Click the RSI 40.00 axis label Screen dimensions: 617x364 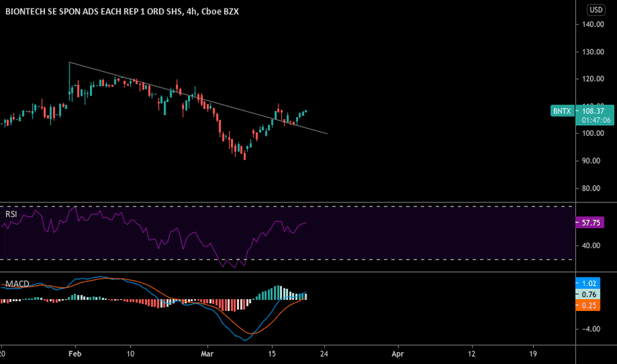(591, 246)
